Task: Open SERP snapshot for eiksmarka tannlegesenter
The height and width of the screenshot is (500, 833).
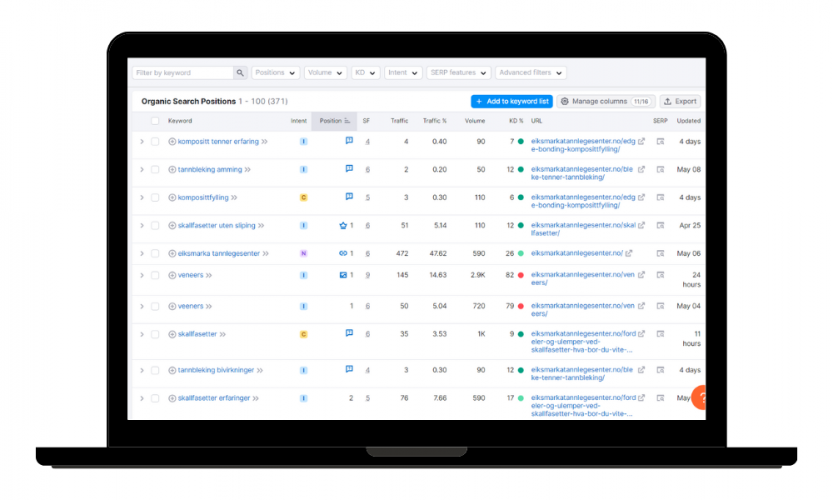Action: click(x=660, y=253)
